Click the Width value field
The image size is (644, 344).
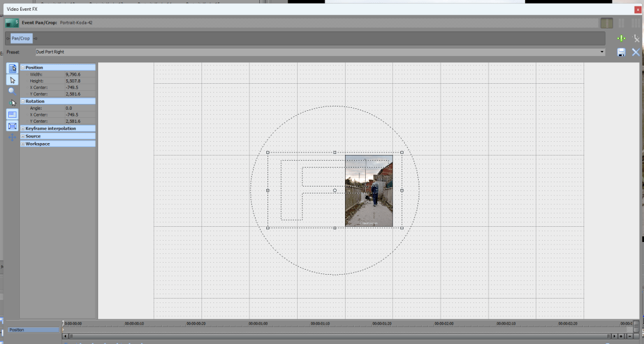pyautogui.click(x=79, y=74)
